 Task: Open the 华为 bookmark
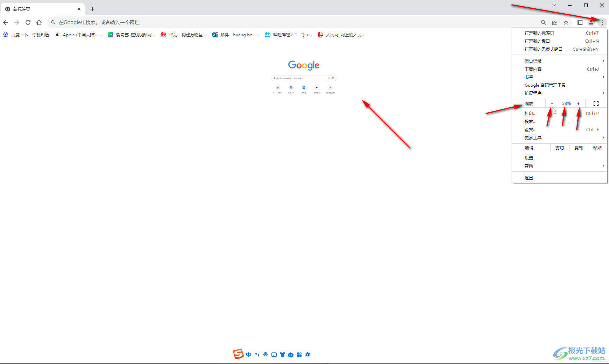click(184, 35)
